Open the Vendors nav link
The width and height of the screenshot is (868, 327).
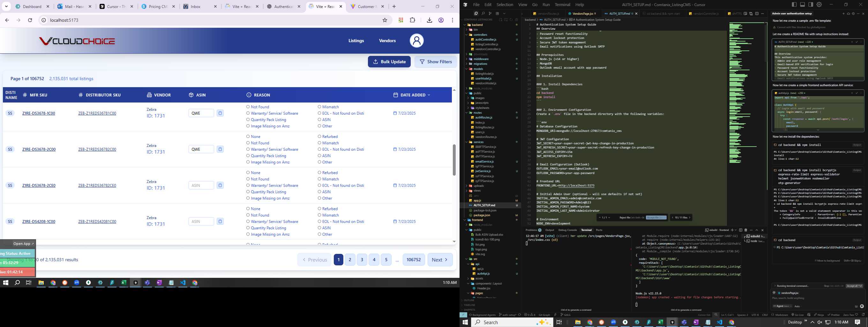coord(387,41)
